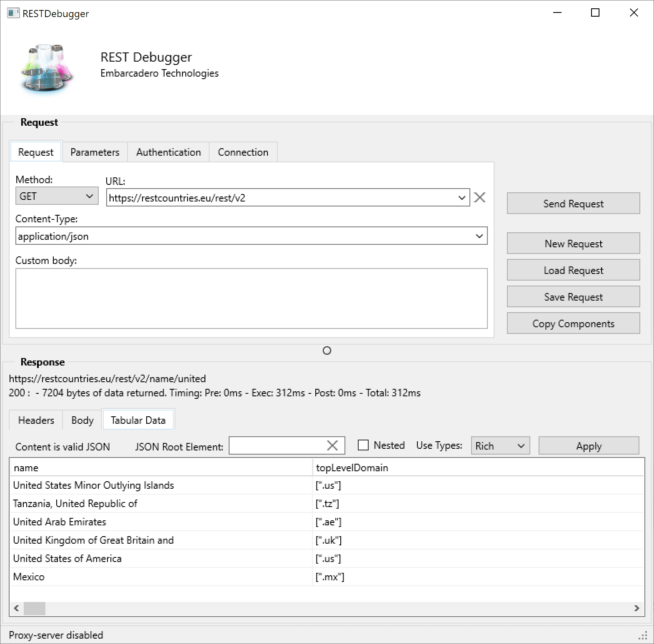Image resolution: width=654 pixels, height=644 pixels.
Task: Click the window resize grip in the status bar
Action: pos(643,635)
